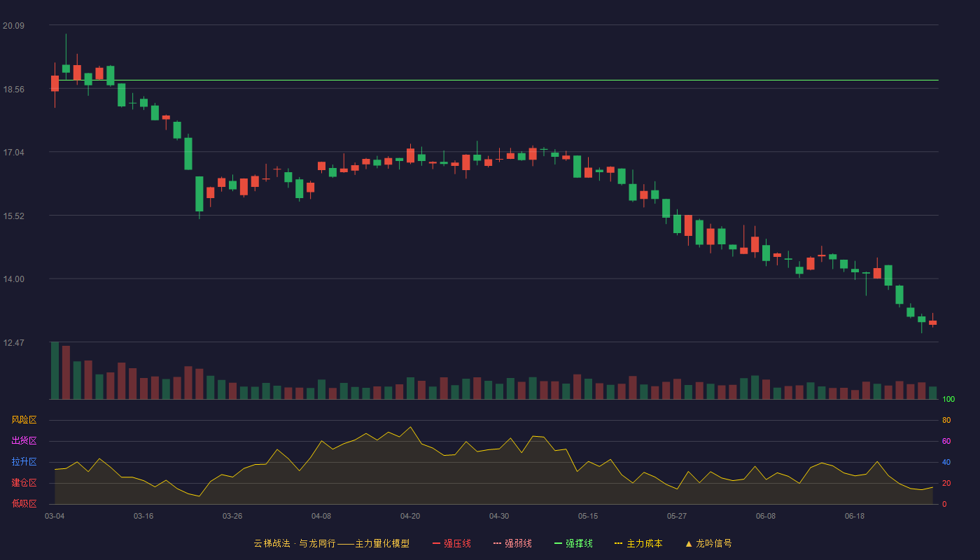Click the 20.09 price axis label

[x=13, y=26]
